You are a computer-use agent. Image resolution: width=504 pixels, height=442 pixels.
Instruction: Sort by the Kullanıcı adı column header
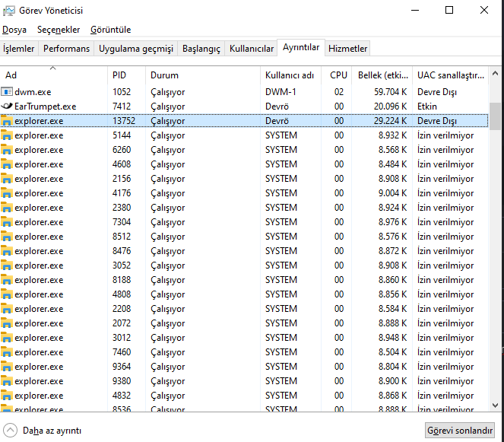[290, 75]
